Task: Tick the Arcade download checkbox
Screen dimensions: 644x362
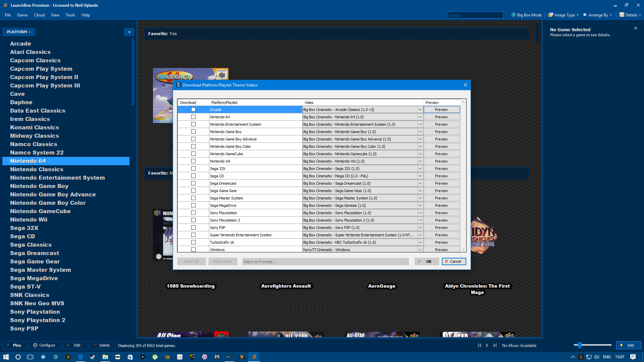Action: point(193,110)
